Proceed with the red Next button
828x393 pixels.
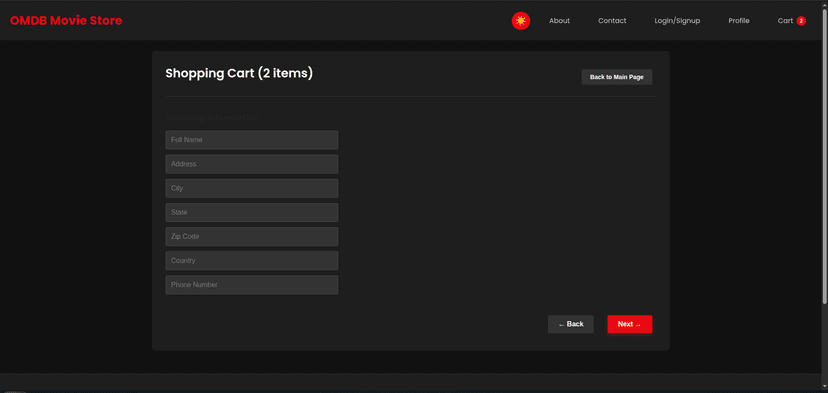coord(629,324)
